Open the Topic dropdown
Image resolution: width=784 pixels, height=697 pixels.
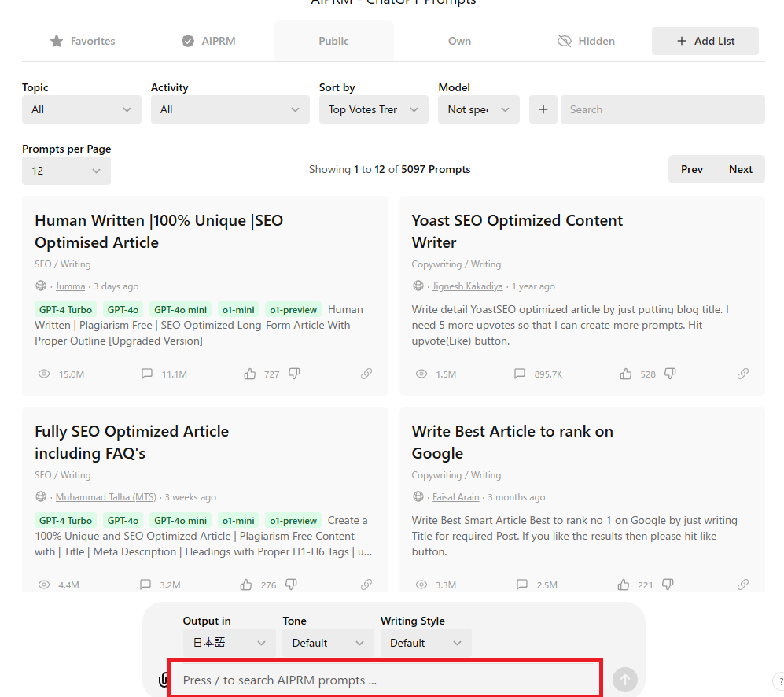click(x=82, y=109)
